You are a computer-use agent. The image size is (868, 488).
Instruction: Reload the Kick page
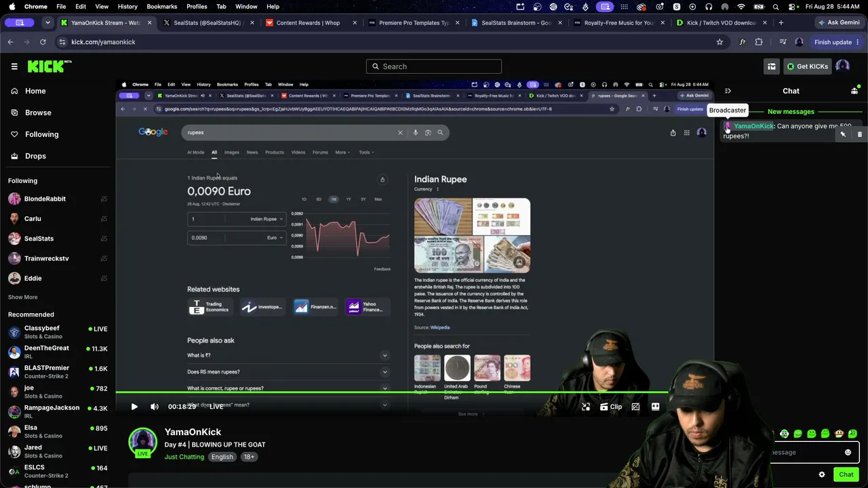43,42
